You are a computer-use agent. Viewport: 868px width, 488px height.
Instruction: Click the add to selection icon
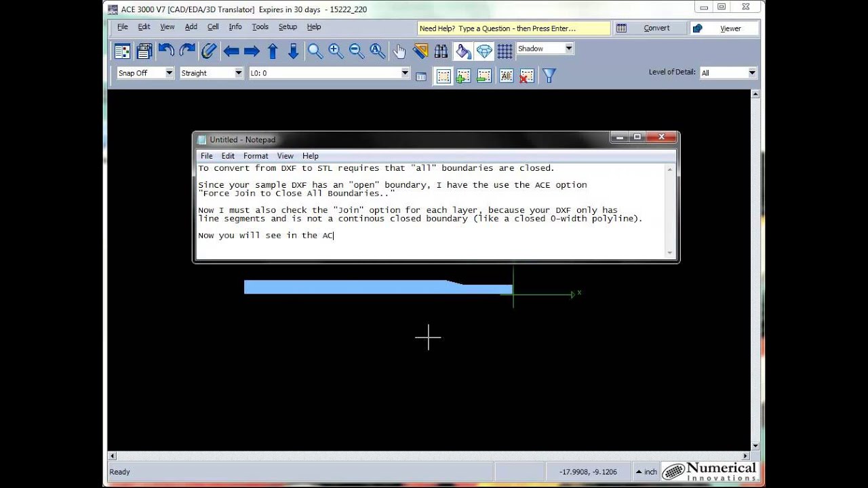tap(463, 76)
